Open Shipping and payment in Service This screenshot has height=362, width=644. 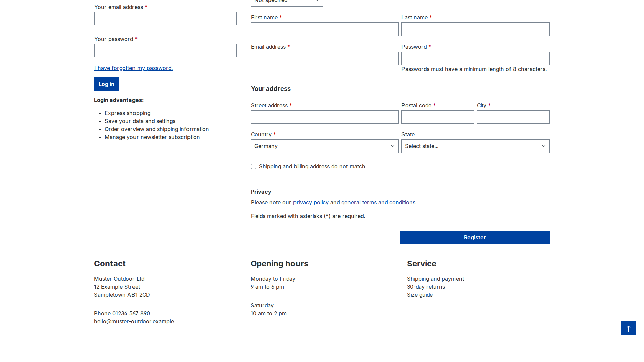point(435,279)
